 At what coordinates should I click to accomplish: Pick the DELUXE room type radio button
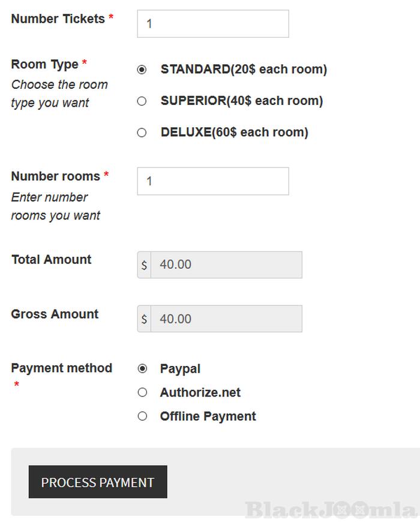click(x=142, y=133)
